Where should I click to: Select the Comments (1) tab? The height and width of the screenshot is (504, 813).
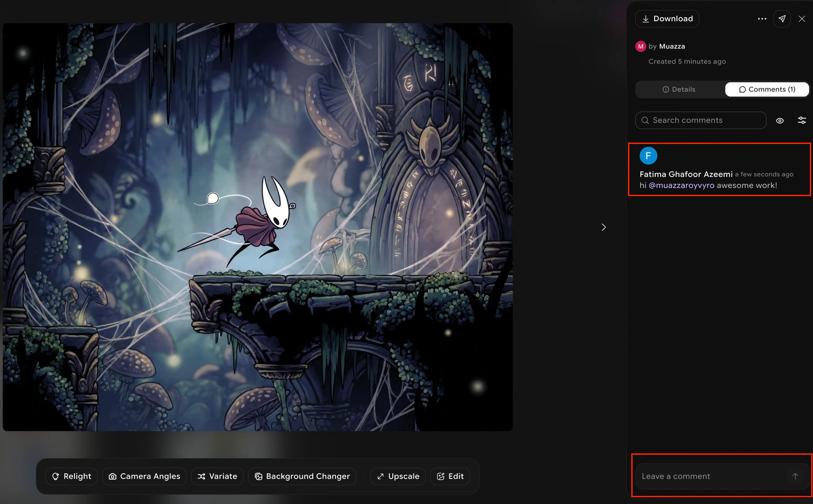click(x=767, y=89)
